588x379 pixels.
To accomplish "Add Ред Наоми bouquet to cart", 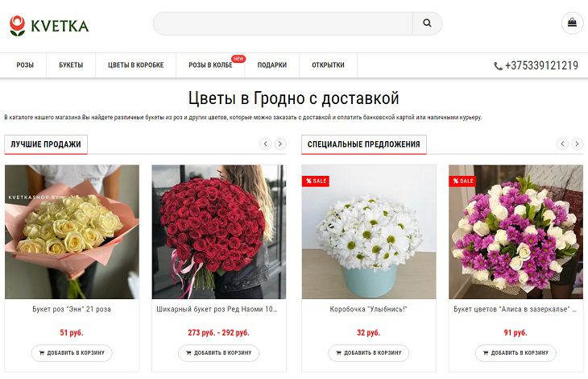I will 218,353.
